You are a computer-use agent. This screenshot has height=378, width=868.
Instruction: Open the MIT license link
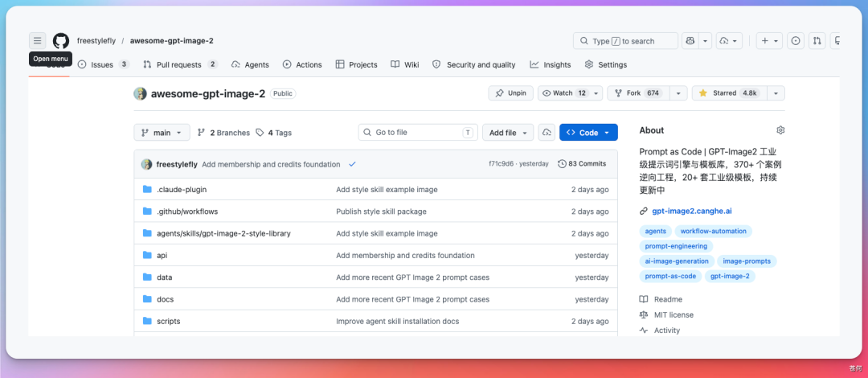(x=666, y=314)
